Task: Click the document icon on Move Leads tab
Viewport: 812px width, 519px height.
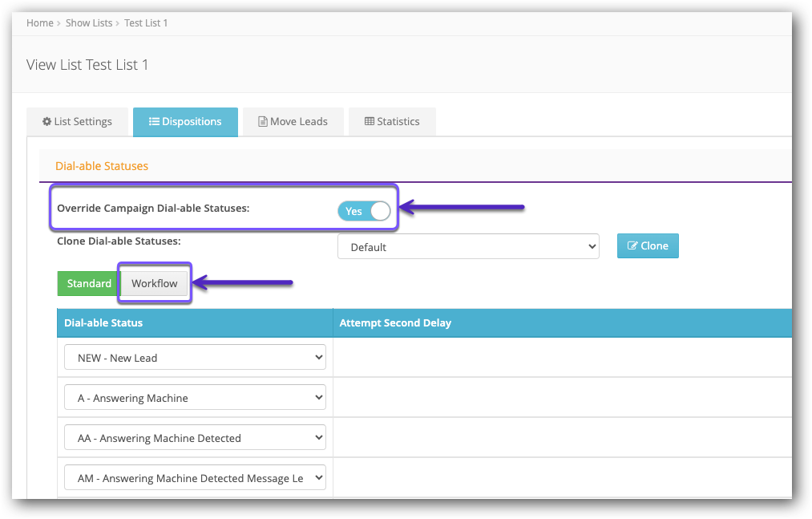Action: click(x=262, y=122)
